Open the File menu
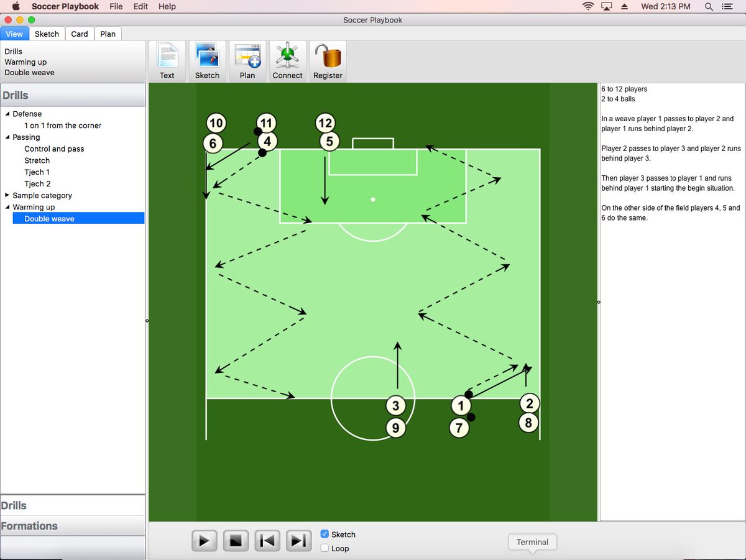The height and width of the screenshot is (560, 746). click(116, 6)
